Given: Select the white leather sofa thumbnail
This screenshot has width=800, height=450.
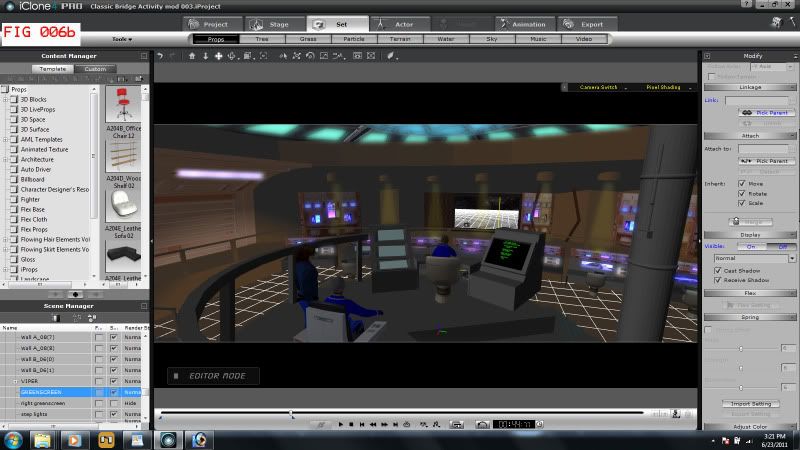Looking at the screenshot, I should 123,206.
